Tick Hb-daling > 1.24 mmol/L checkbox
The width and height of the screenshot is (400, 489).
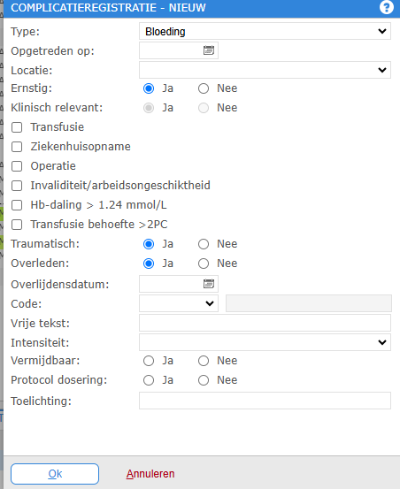pyautogui.click(x=17, y=205)
